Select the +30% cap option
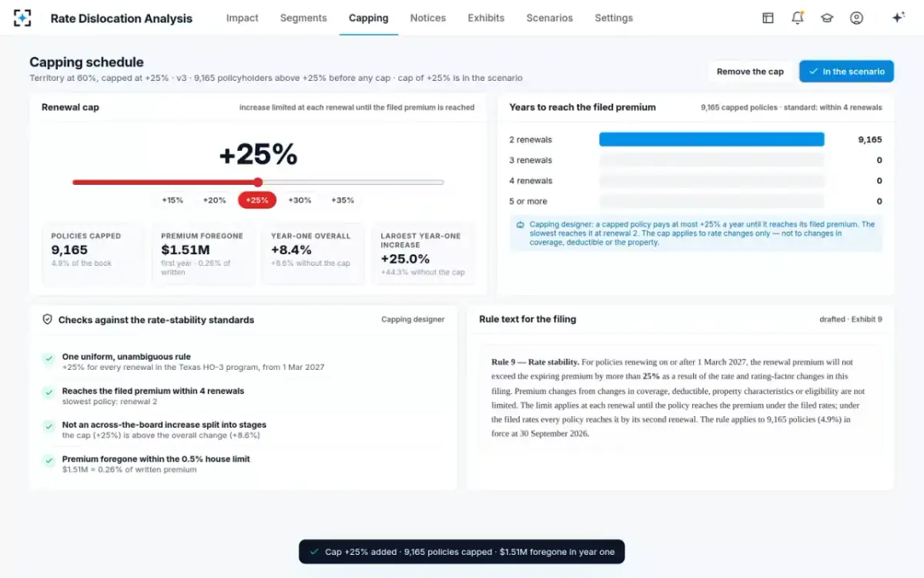 point(300,200)
